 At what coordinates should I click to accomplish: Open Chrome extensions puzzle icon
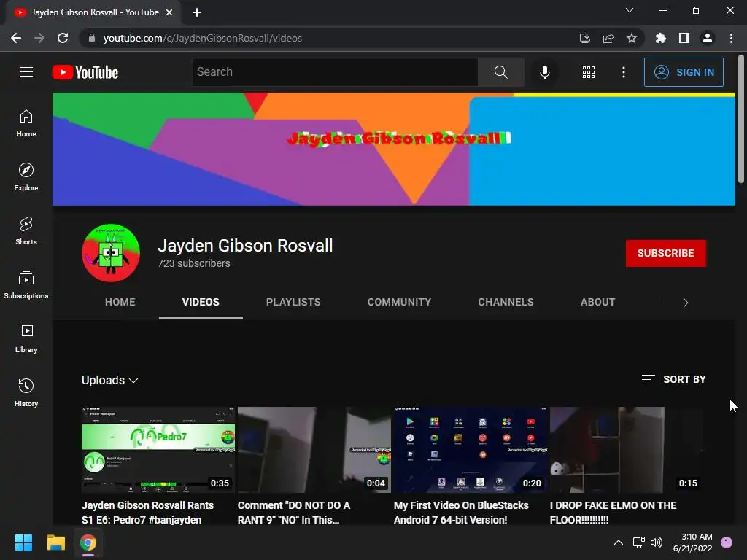(x=660, y=38)
